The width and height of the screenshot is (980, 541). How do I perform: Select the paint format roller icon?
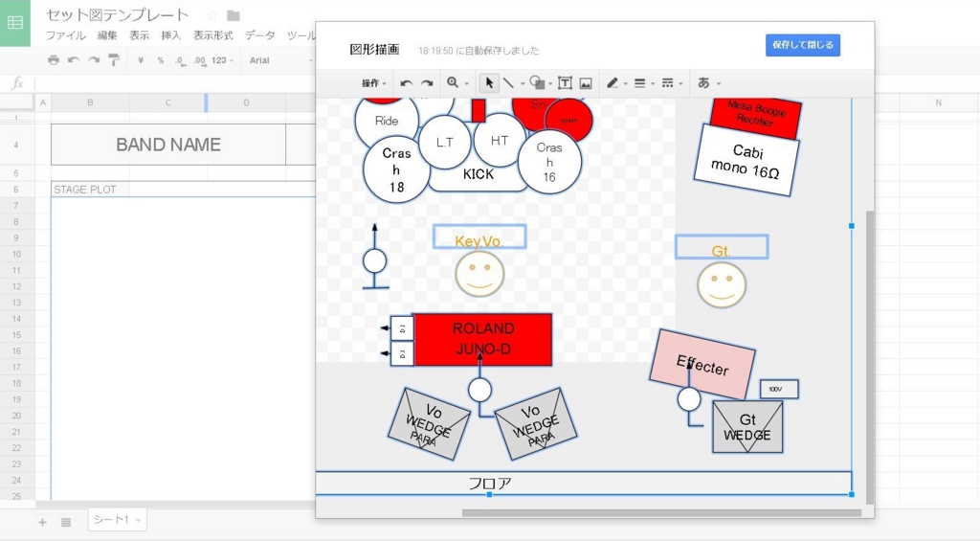[x=114, y=60]
